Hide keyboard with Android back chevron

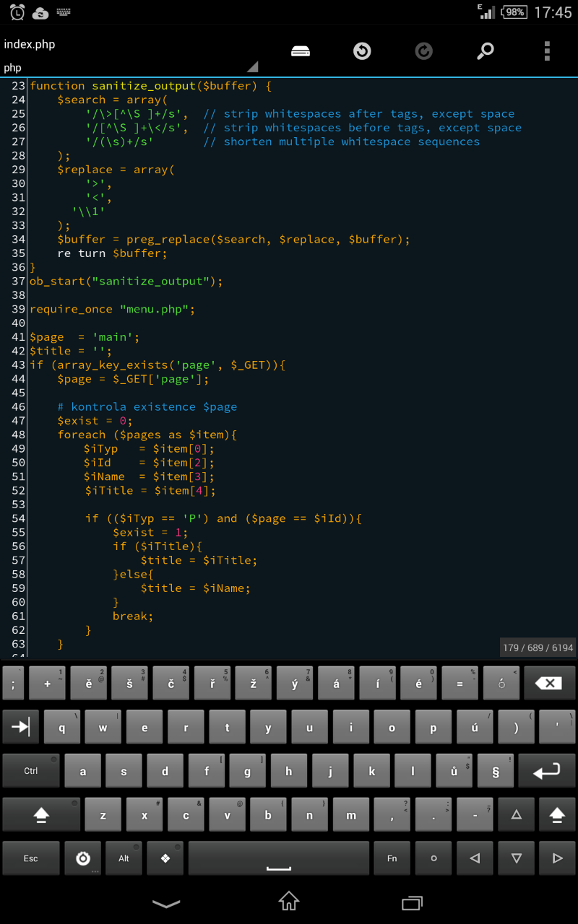(x=167, y=902)
